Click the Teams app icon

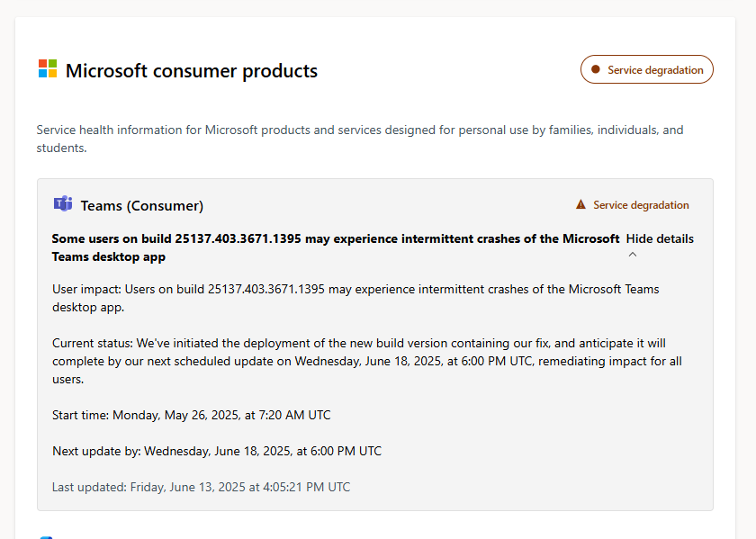62,204
